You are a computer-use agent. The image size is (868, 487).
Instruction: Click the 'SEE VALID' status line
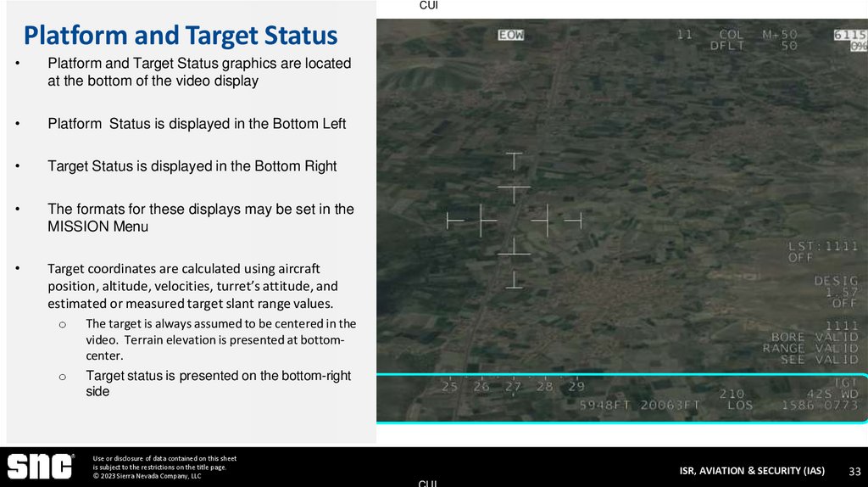[x=820, y=360]
